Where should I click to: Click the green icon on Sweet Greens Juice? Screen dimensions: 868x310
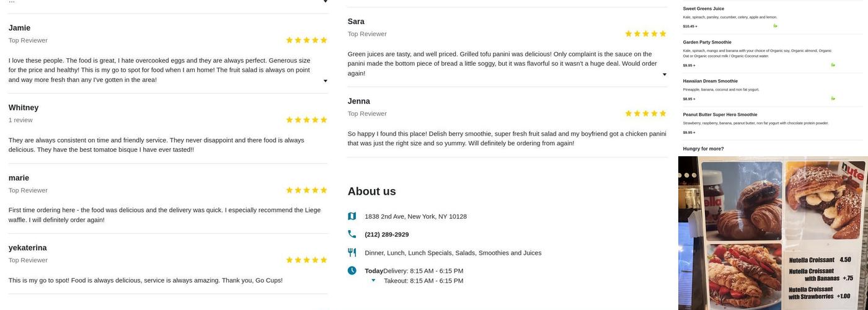(775, 26)
